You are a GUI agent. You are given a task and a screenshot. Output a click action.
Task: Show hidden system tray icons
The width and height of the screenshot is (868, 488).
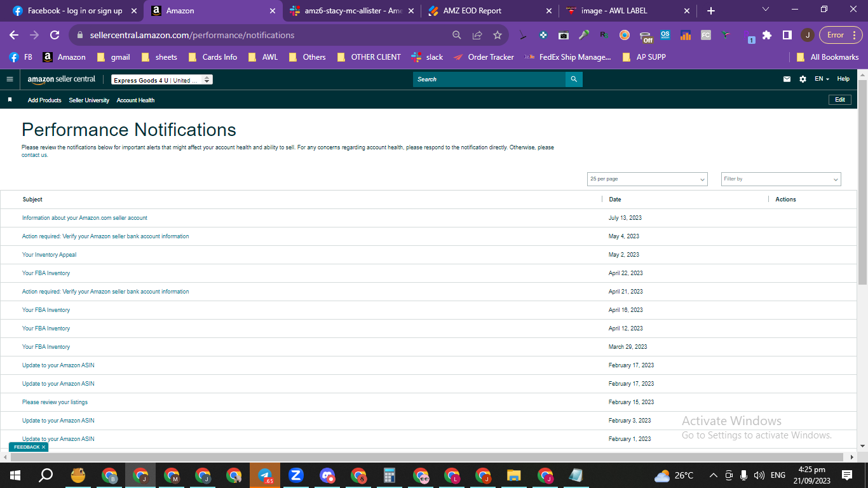tap(713, 475)
